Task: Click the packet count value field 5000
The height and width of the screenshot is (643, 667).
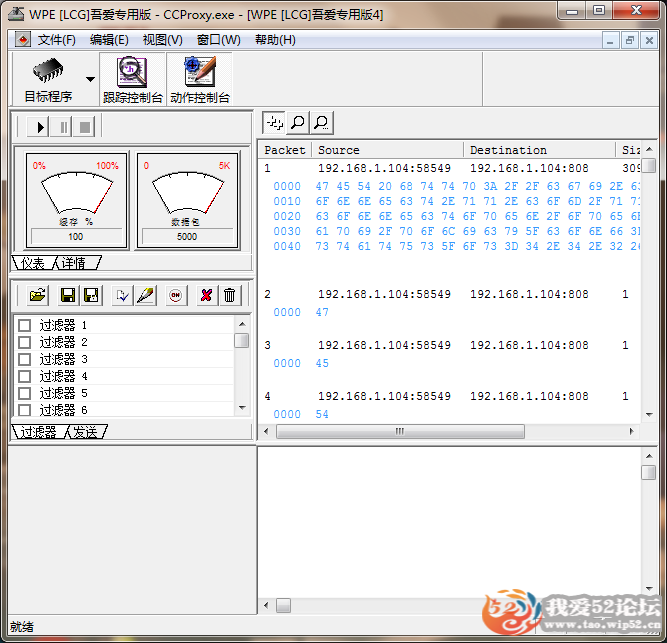Action: pos(187,236)
